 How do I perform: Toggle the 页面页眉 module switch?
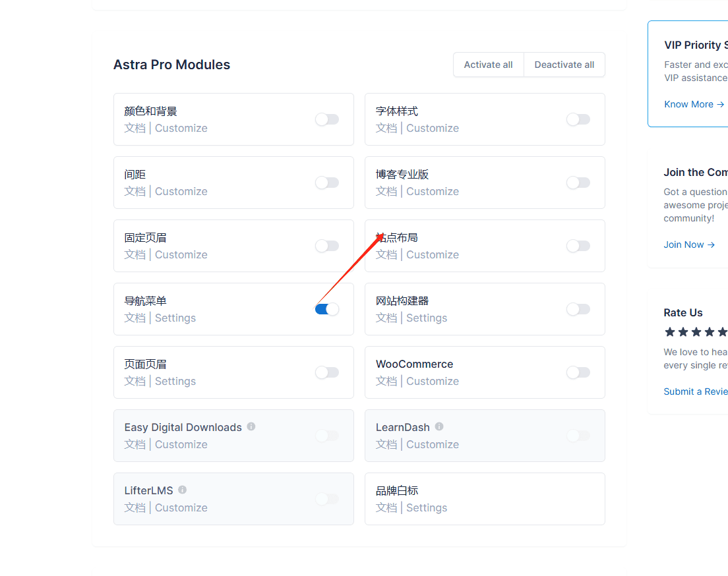[x=327, y=372]
